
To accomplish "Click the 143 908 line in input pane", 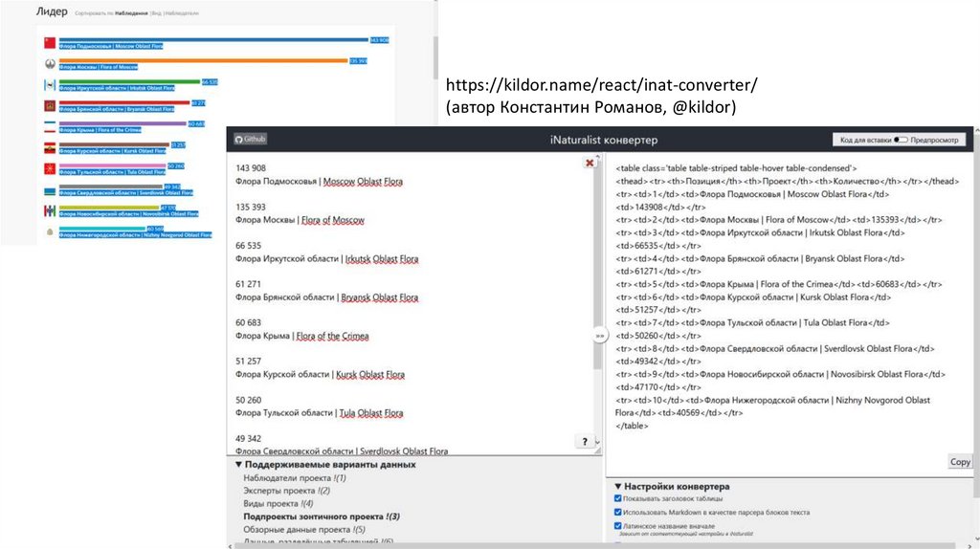I will (251, 168).
